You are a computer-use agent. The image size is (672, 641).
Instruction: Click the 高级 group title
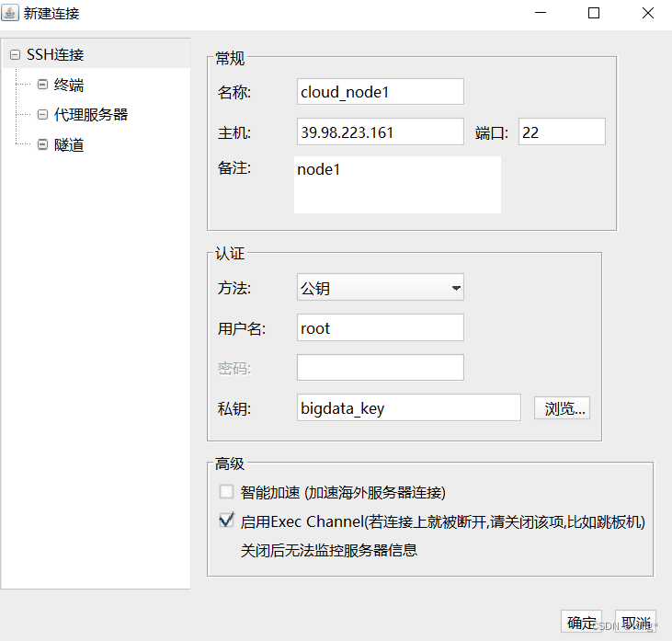(x=230, y=464)
